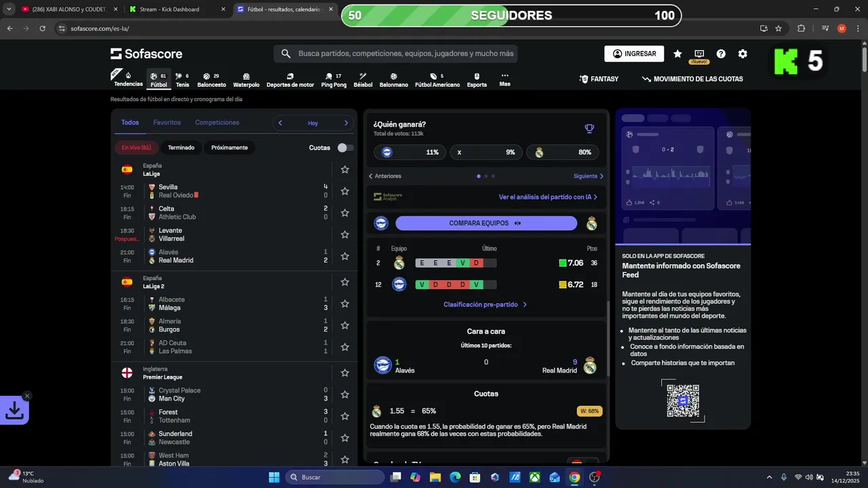Go to next day with right chevron

[346, 123]
